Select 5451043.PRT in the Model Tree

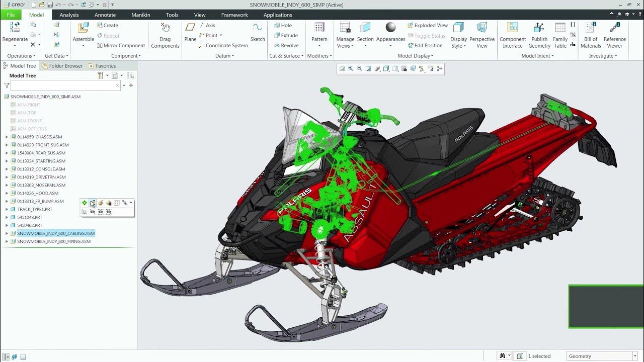tap(30, 217)
